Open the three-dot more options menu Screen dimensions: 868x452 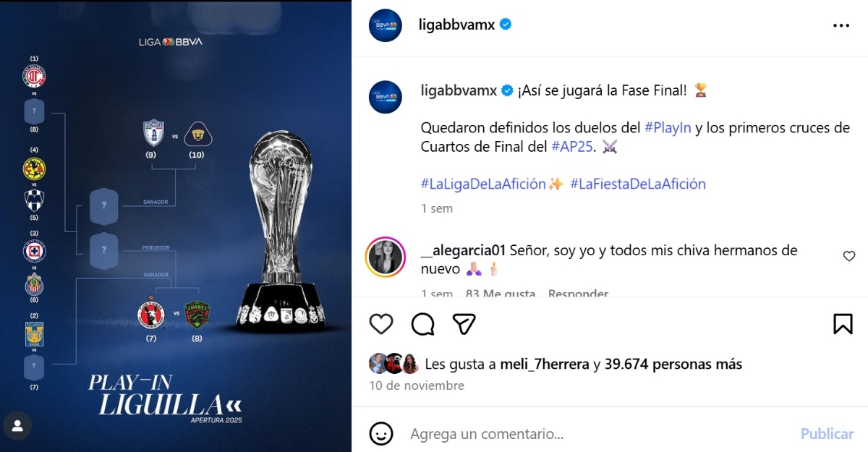pyautogui.click(x=841, y=25)
